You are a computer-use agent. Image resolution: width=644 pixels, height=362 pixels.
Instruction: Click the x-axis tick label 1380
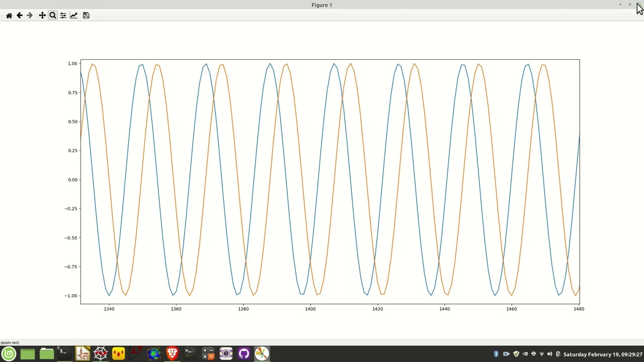[243, 309]
